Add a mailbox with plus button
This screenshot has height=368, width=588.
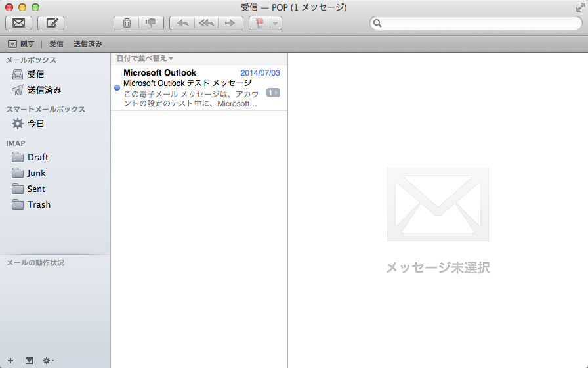tap(10, 360)
